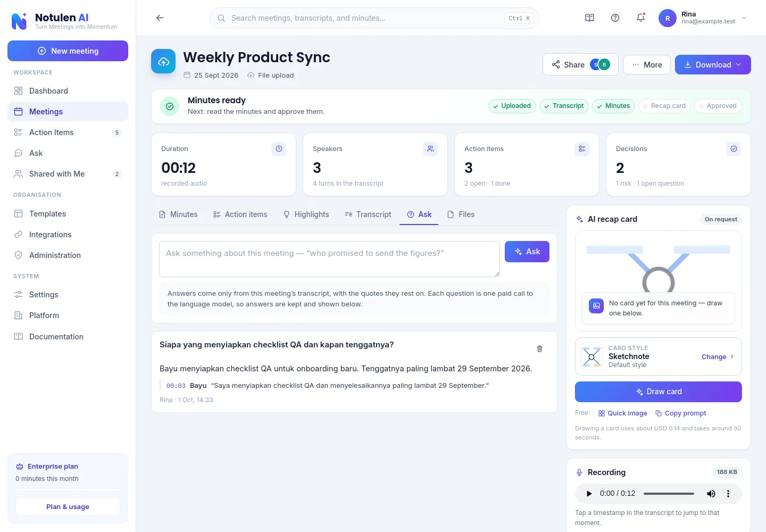
Task: Click the Duration clock icon
Action: [x=279, y=149]
